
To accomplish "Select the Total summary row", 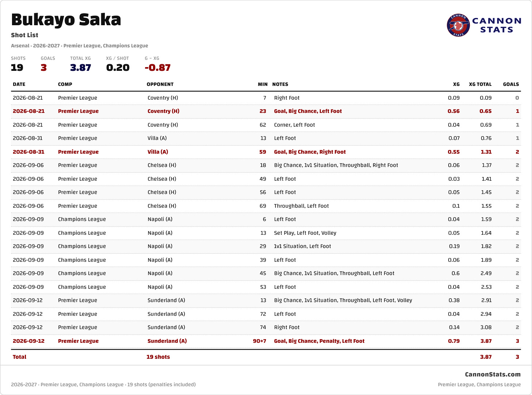I will point(266,357).
